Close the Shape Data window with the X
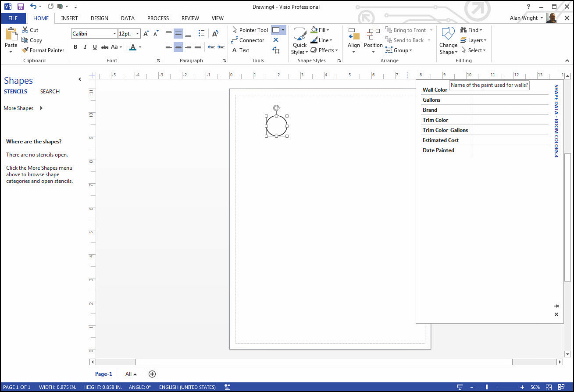 (556, 314)
